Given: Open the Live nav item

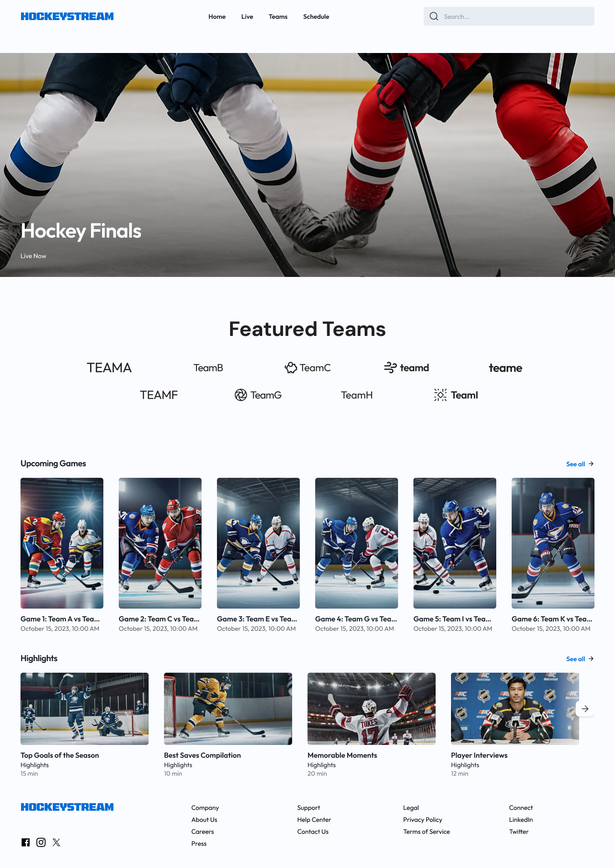Looking at the screenshot, I should [247, 17].
